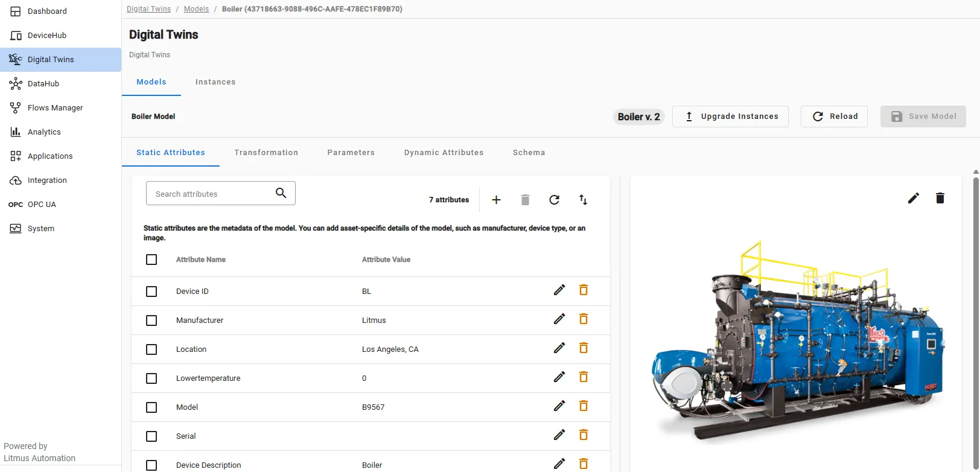980x472 pixels.
Task: Click the Analytics bar chart icon
Action: [16, 132]
